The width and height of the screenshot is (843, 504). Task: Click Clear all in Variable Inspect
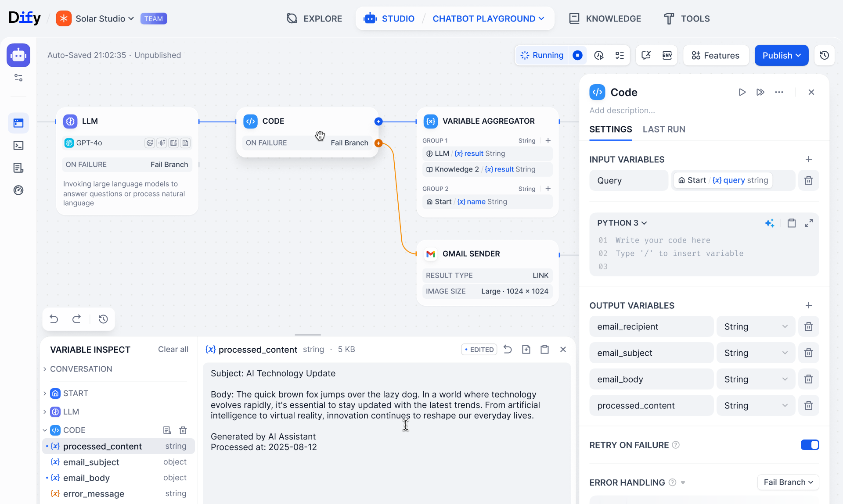[173, 349]
